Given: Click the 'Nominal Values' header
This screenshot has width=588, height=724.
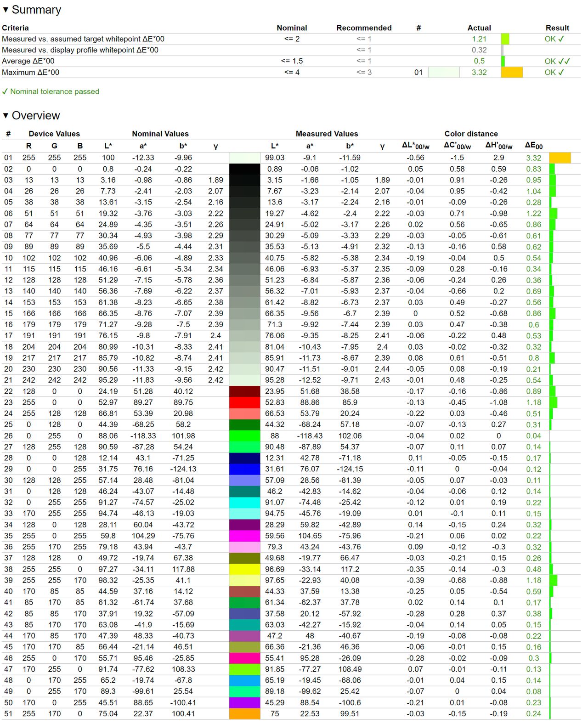Looking at the screenshot, I should click(160, 134).
